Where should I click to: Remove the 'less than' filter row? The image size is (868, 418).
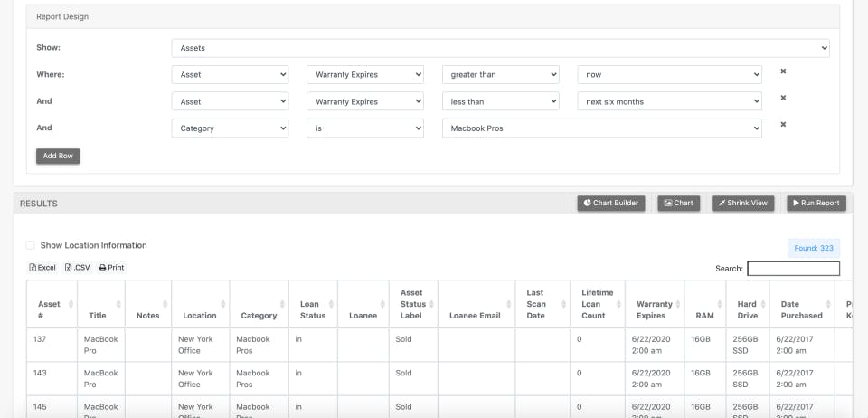[x=783, y=98]
